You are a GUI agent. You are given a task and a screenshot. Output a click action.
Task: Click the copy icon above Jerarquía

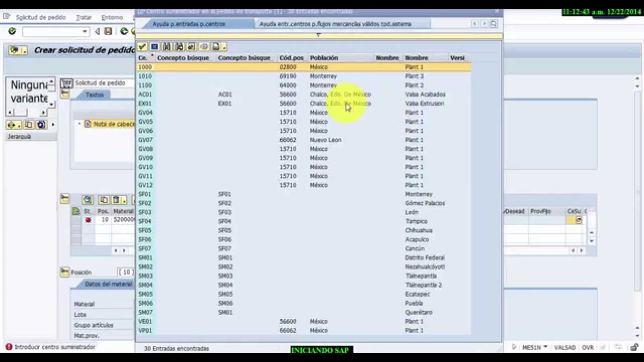[x=29, y=124]
